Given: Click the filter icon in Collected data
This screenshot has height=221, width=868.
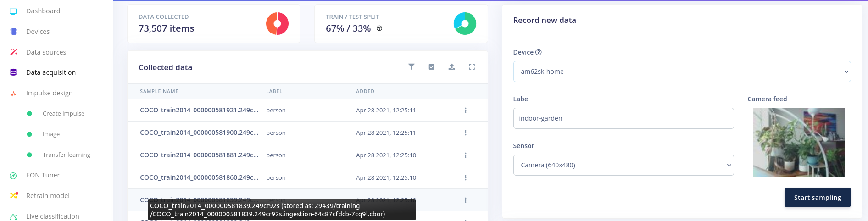Looking at the screenshot, I should pos(412,67).
